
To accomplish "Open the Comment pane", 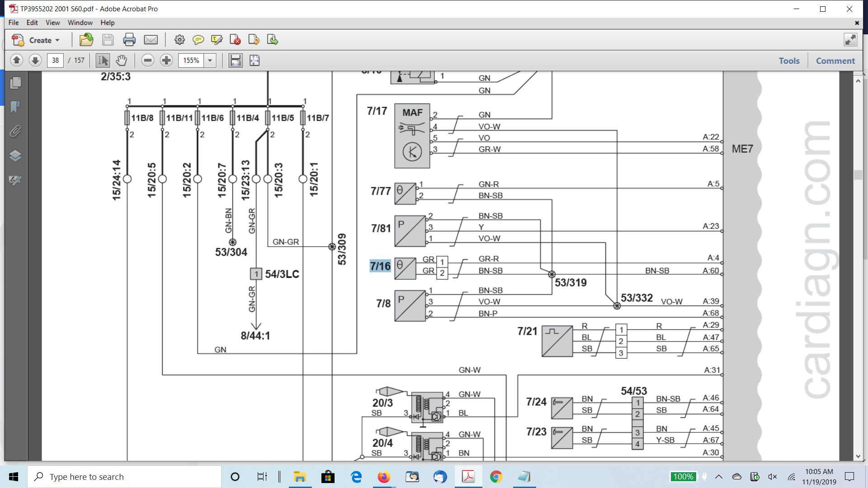I will coord(835,61).
